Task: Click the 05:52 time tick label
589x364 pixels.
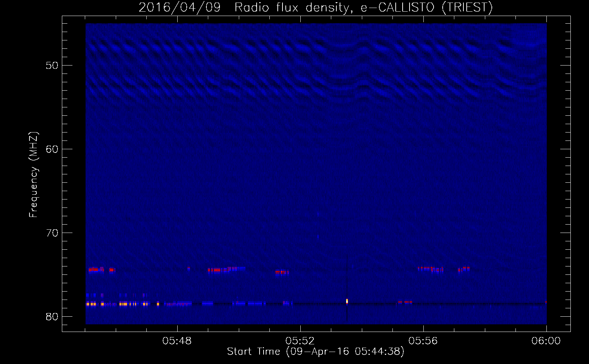Action: (x=300, y=341)
